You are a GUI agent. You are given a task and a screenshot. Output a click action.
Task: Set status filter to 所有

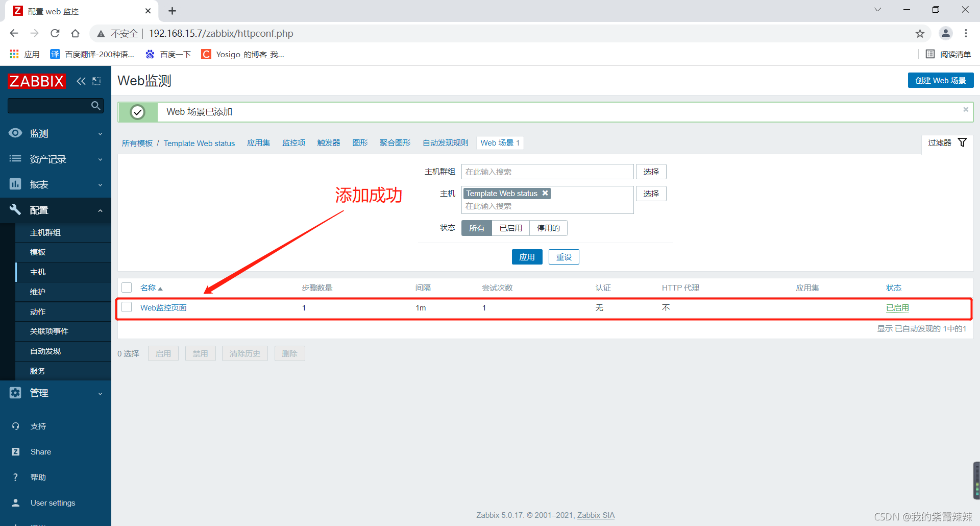click(x=477, y=228)
